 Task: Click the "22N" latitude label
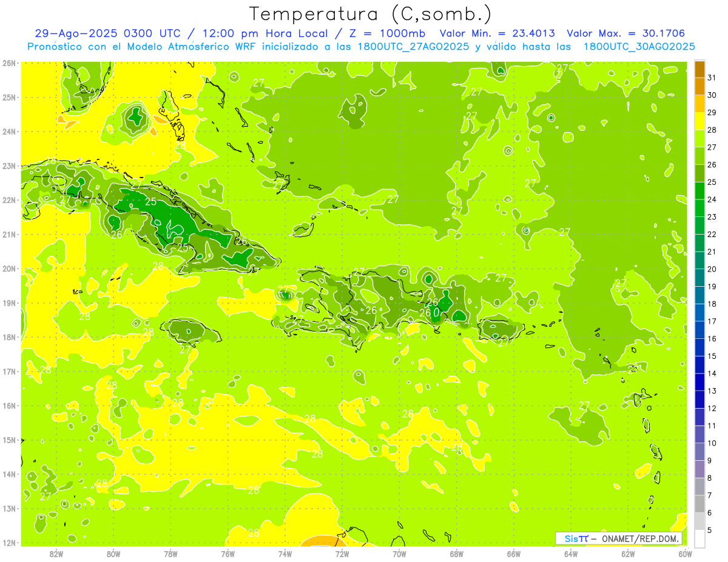click(8, 200)
